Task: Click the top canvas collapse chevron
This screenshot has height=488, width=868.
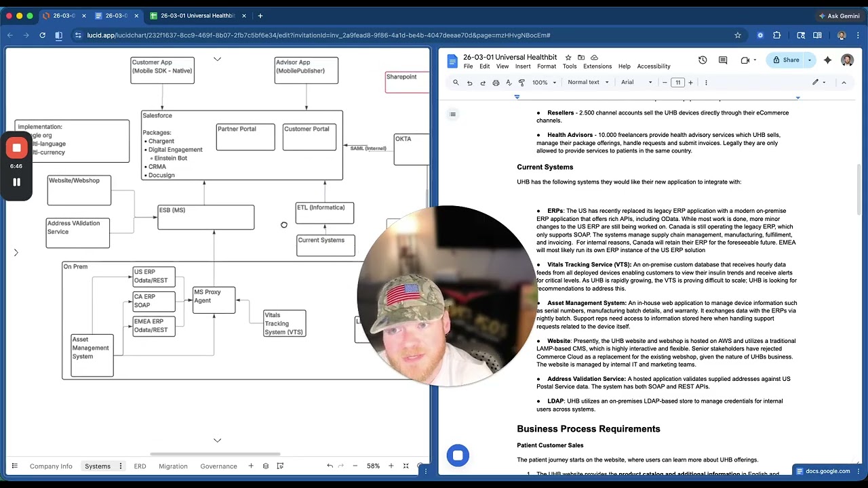Action: click(217, 60)
